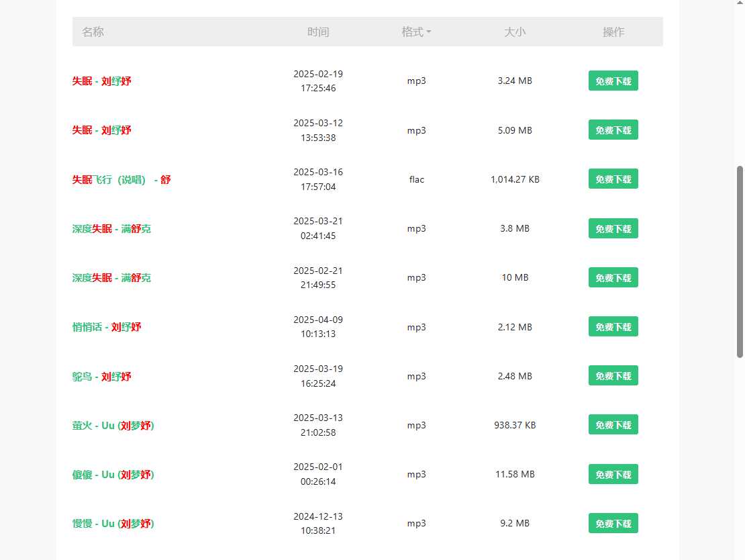The image size is (745, 560).
Task: Open the 格式 column dropdown
Action: (x=416, y=32)
